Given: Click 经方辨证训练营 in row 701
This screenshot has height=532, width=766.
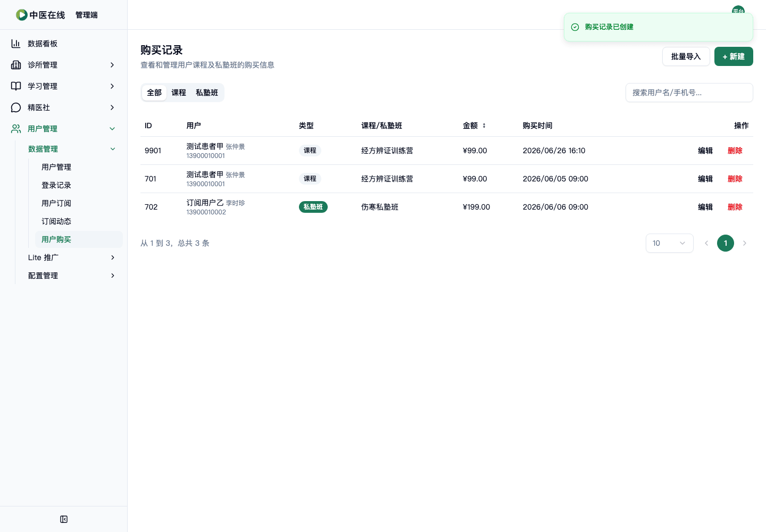Looking at the screenshot, I should [387, 179].
